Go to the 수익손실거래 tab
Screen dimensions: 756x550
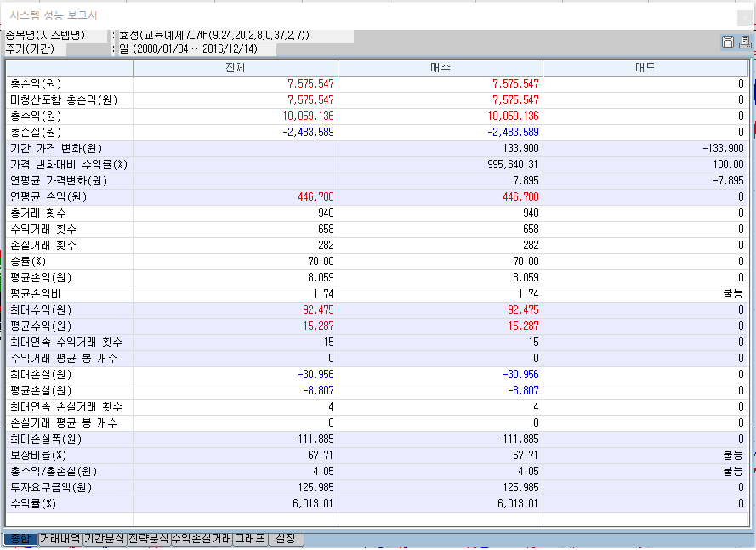(201, 539)
